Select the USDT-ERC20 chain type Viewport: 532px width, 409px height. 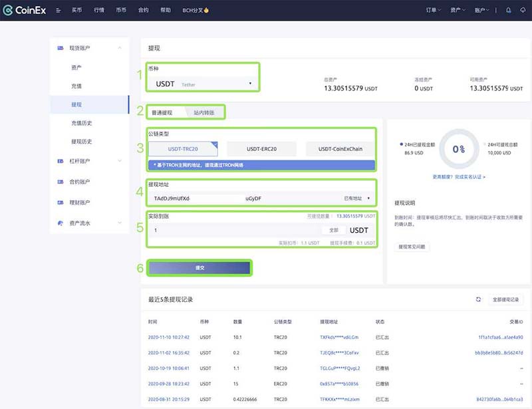(x=261, y=148)
